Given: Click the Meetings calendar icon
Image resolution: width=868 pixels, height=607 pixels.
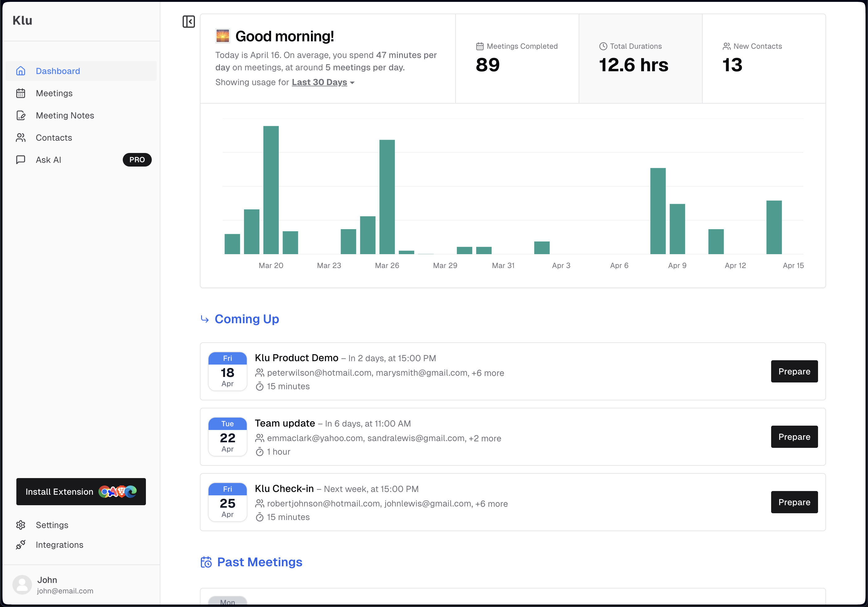Looking at the screenshot, I should 21,93.
